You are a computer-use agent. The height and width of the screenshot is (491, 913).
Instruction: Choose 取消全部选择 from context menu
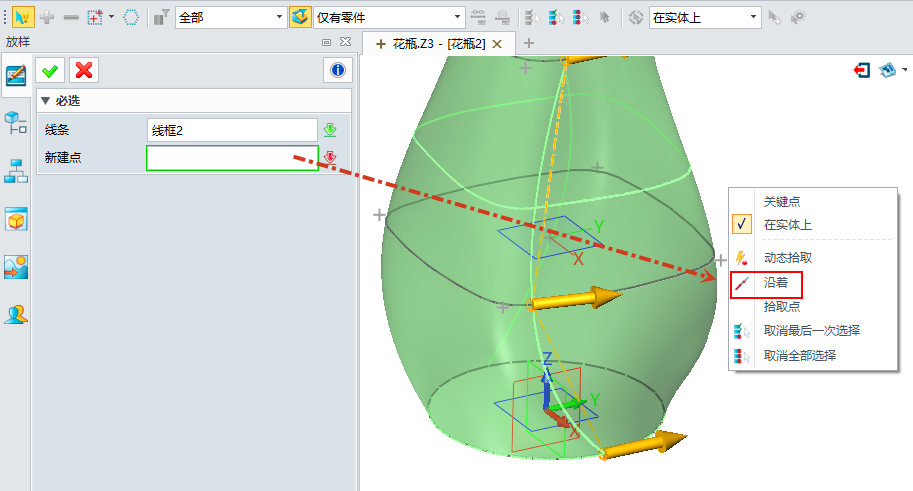tap(799, 355)
